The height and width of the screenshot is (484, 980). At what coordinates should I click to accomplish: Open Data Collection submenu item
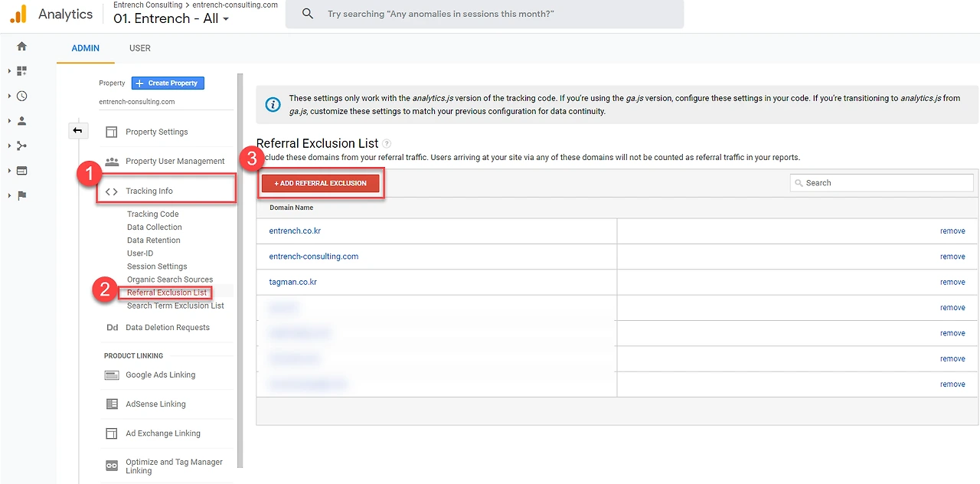coord(155,227)
